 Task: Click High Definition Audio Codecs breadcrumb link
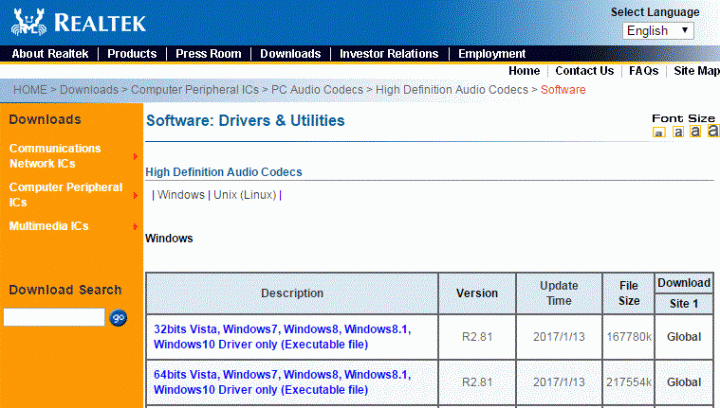[452, 89]
